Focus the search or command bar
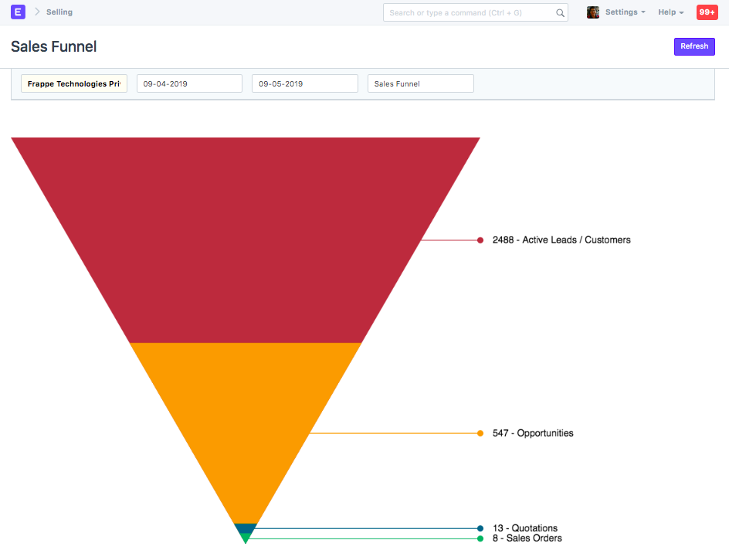The height and width of the screenshot is (560, 729). click(x=470, y=13)
